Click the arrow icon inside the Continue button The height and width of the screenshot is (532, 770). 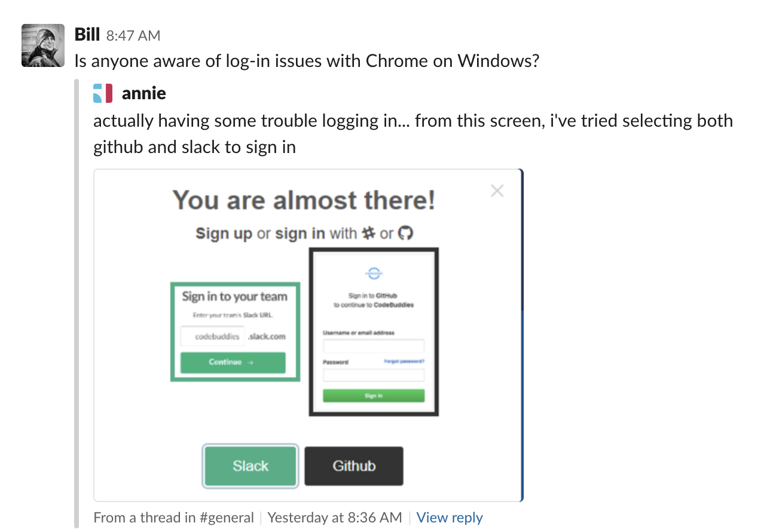[x=251, y=363]
